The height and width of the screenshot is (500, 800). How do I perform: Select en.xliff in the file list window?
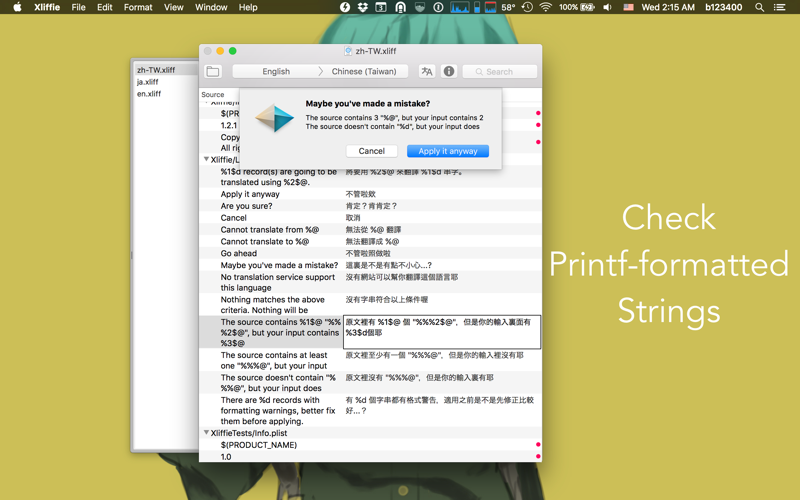(x=166, y=94)
